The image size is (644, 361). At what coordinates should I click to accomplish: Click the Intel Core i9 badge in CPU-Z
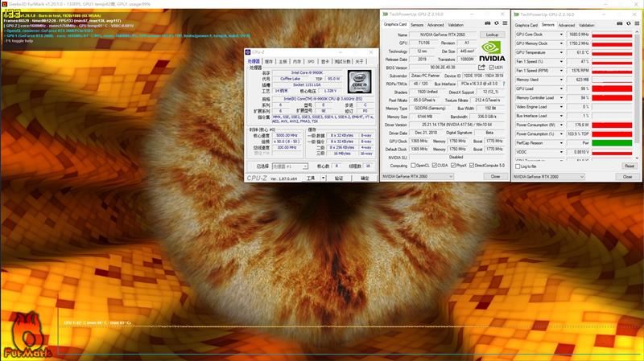[359, 82]
